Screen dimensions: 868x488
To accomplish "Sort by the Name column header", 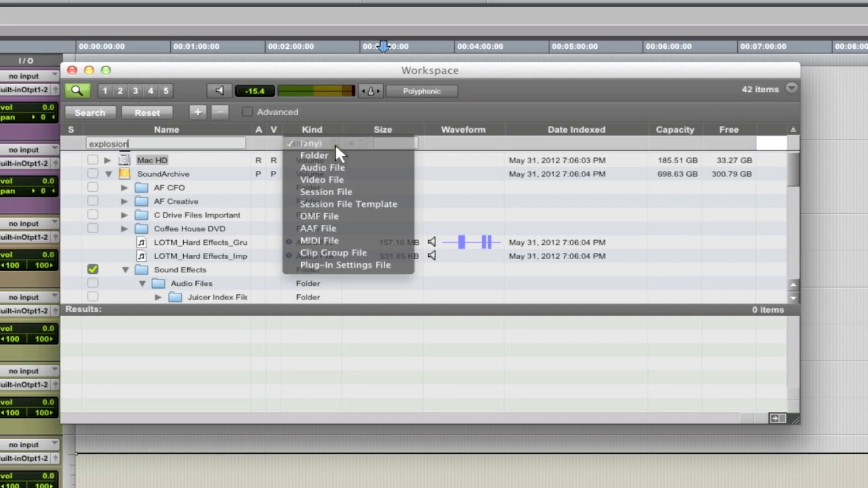I will click(x=166, y=129).
